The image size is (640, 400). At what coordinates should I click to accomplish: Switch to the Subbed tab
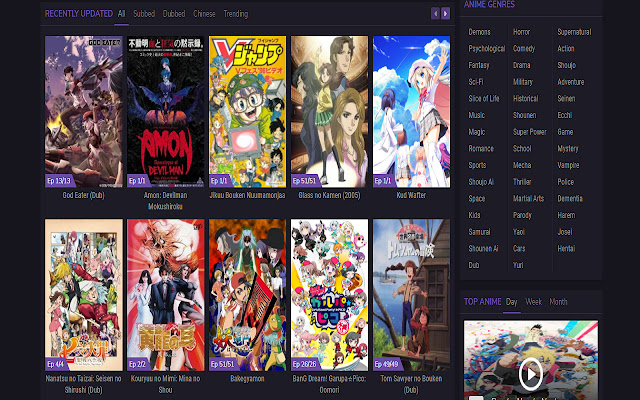[144, 14]
